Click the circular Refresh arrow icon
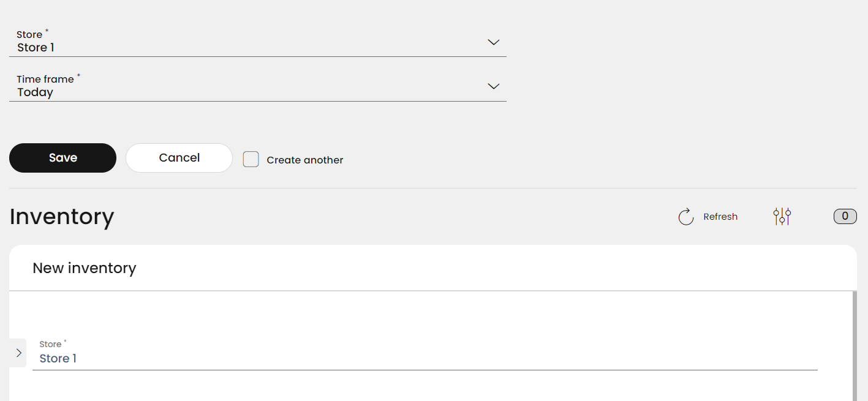Image resolution: width=868 pixels, height=401 pixels. click(x=686, y=217)
